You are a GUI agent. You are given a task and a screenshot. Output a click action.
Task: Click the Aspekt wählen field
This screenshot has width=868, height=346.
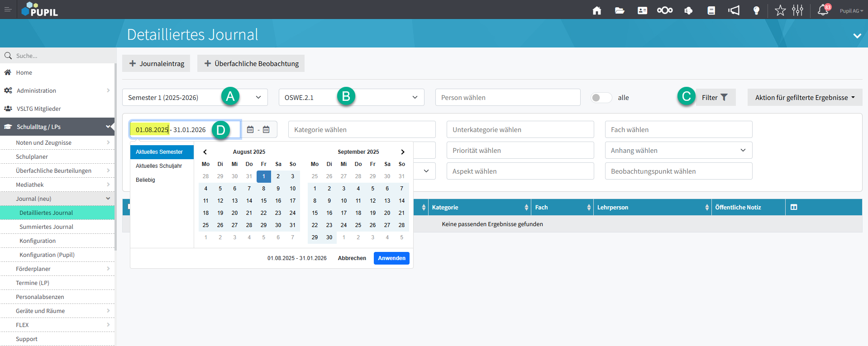pyautogui.click(x=520, y=171)
